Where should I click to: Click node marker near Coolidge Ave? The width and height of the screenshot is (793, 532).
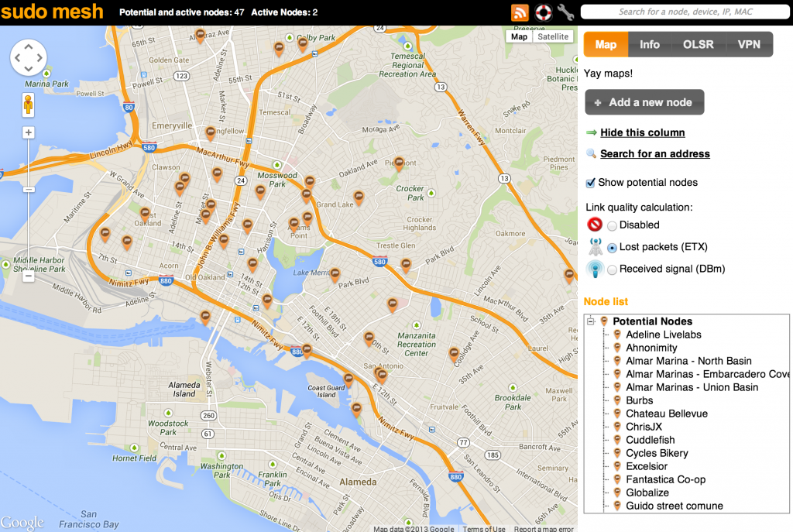pyautogui.click(x=454, y=353)
